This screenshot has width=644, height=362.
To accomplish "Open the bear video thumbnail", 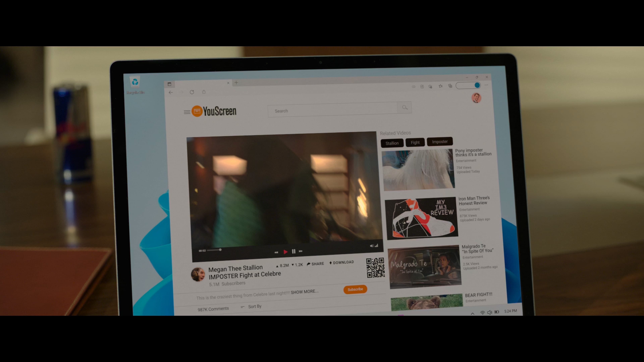I will click(x=427, y=303).
